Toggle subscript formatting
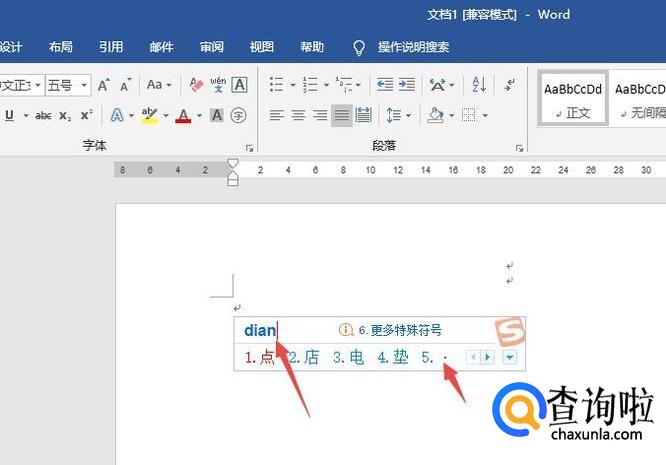This screenshot has width=666, height=465. coord(65,116)
